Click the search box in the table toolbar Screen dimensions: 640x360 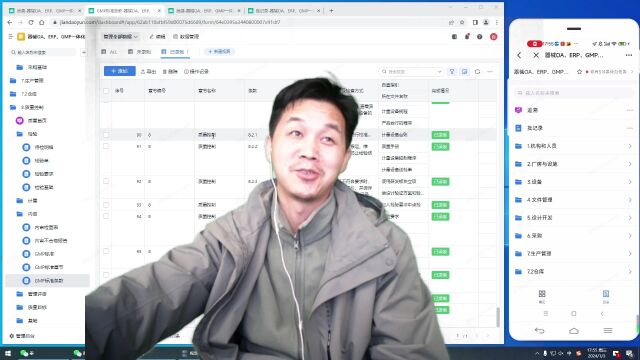[411, 71]
